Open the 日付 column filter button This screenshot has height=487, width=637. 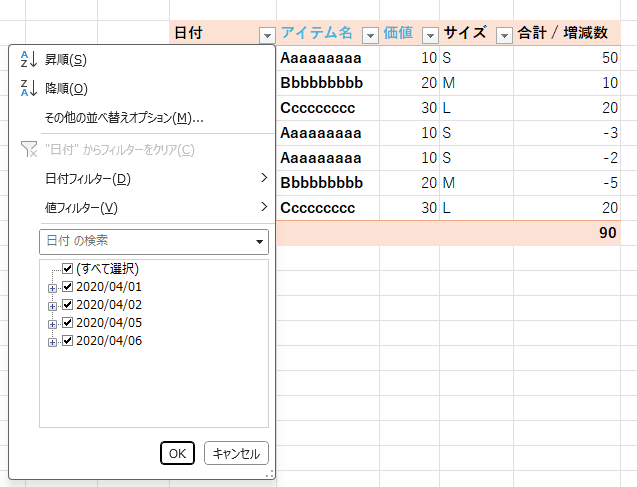pos(266,35)
